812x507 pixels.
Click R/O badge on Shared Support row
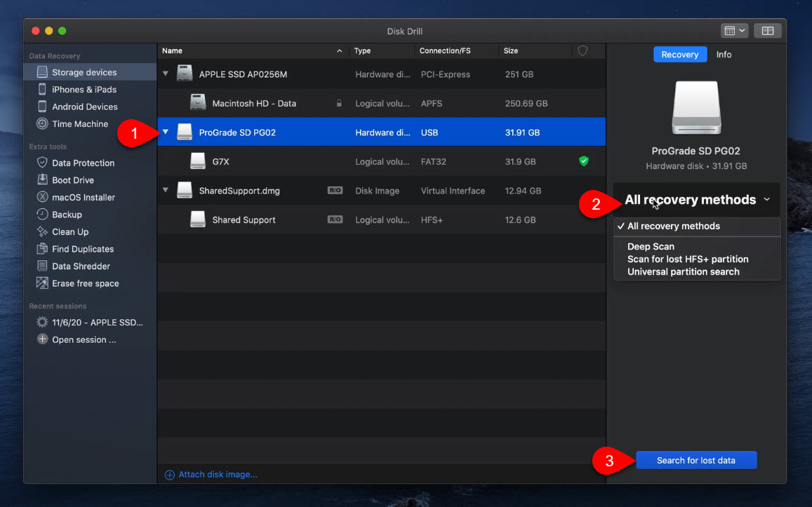click(335, 219)
